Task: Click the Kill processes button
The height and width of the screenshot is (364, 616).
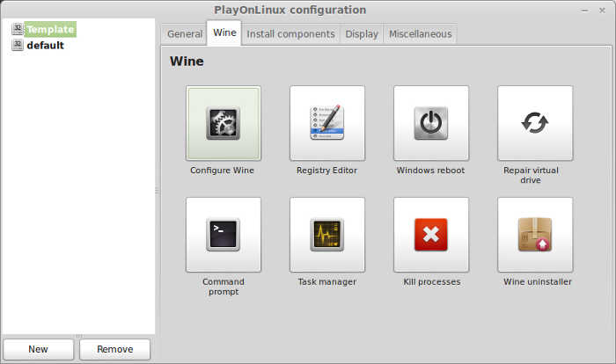Action: 431,235
